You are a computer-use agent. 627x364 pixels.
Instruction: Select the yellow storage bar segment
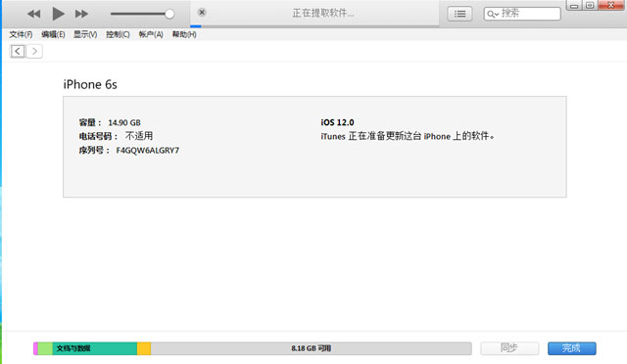pos(144,348)
